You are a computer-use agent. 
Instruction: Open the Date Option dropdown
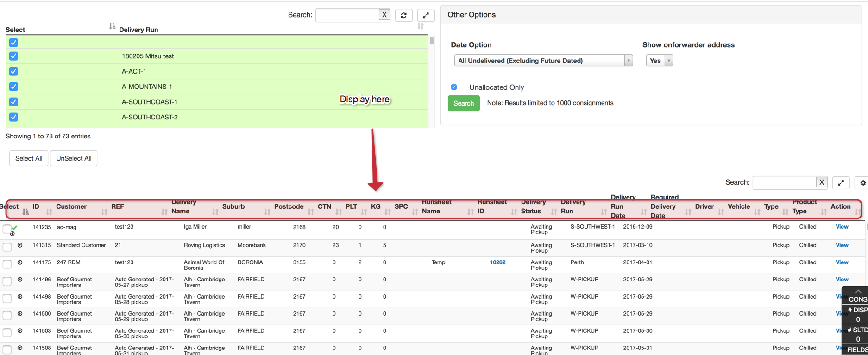[x=543, y=61]
